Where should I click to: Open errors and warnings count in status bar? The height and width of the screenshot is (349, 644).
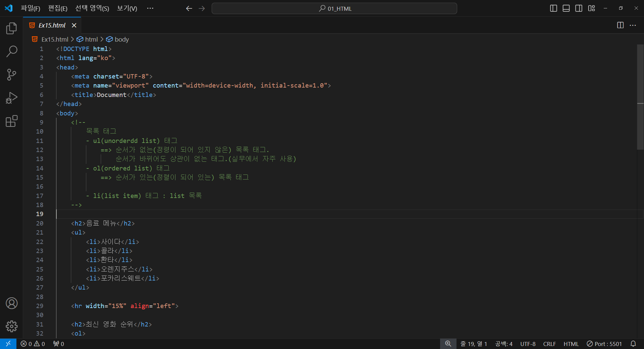click(x=33, y=344)
